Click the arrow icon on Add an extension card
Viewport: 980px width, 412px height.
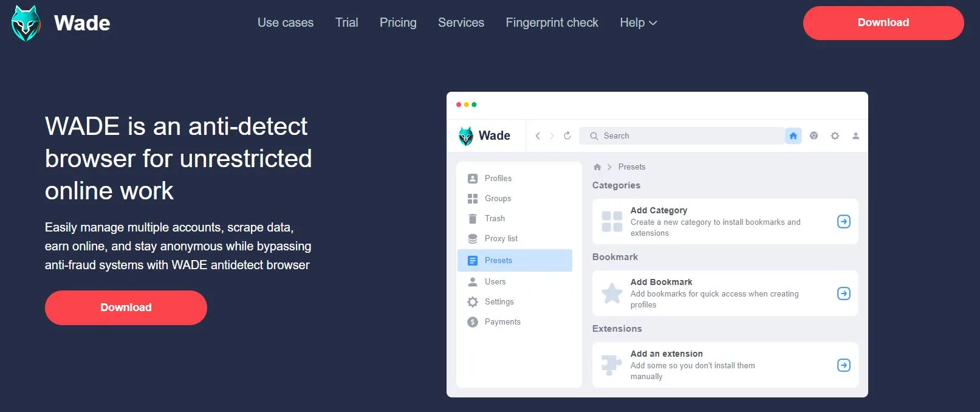pyautogui.click(x=843, y=365)
